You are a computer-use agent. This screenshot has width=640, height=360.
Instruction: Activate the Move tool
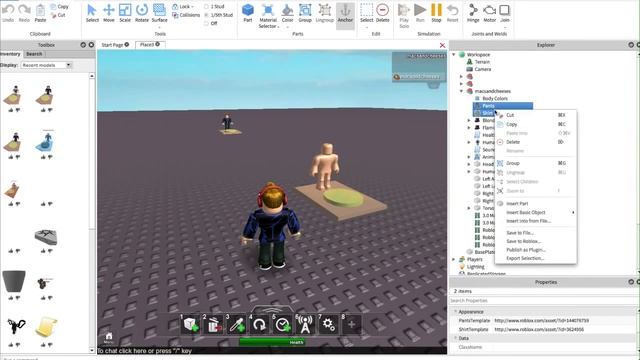pos(109,13)
